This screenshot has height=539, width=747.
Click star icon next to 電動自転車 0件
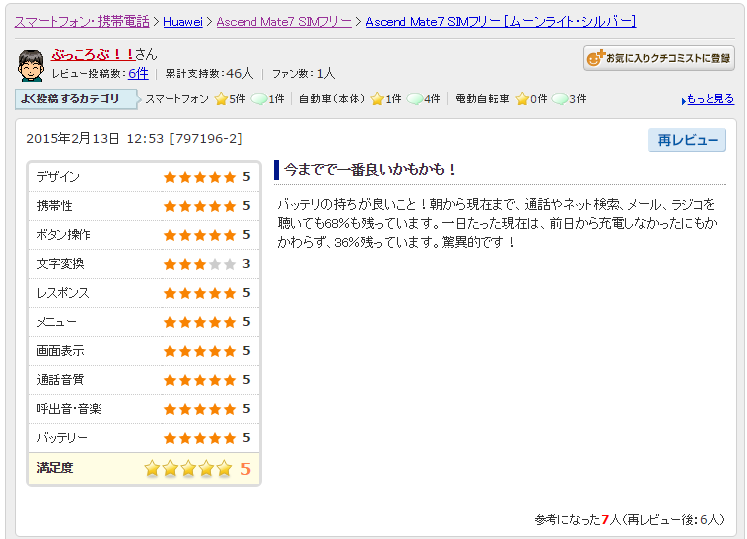(x=523, y=99)
